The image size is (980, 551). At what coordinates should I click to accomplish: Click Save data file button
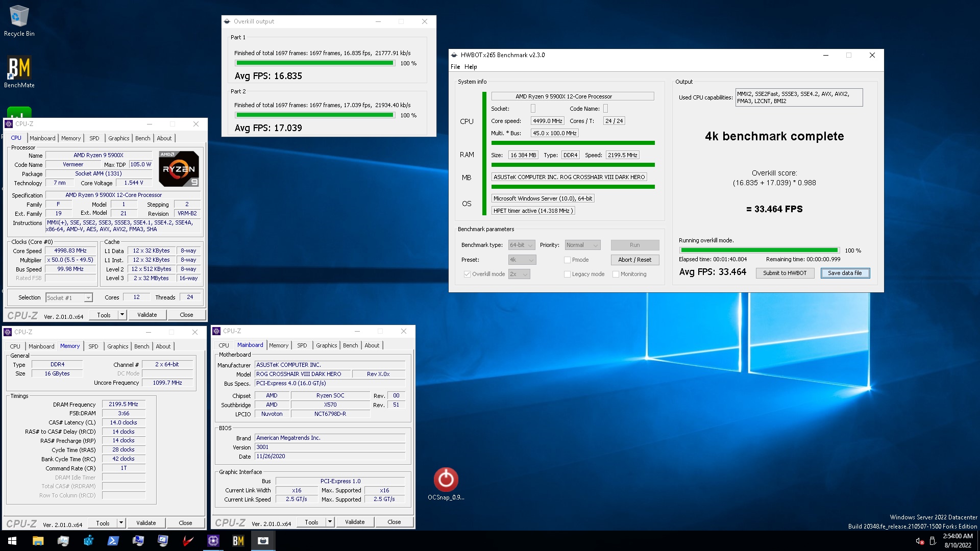coord(845,273)
